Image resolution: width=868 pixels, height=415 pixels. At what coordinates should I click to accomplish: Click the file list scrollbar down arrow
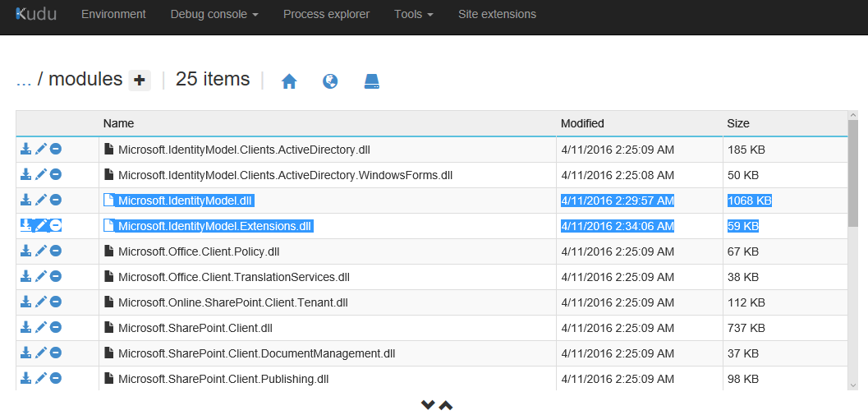pyautogui.click(x=854, y=385)
